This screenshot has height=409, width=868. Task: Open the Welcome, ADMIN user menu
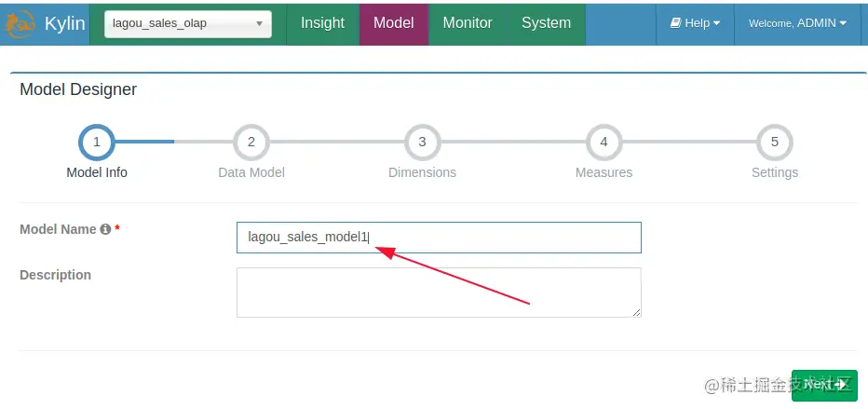[797, 23]
